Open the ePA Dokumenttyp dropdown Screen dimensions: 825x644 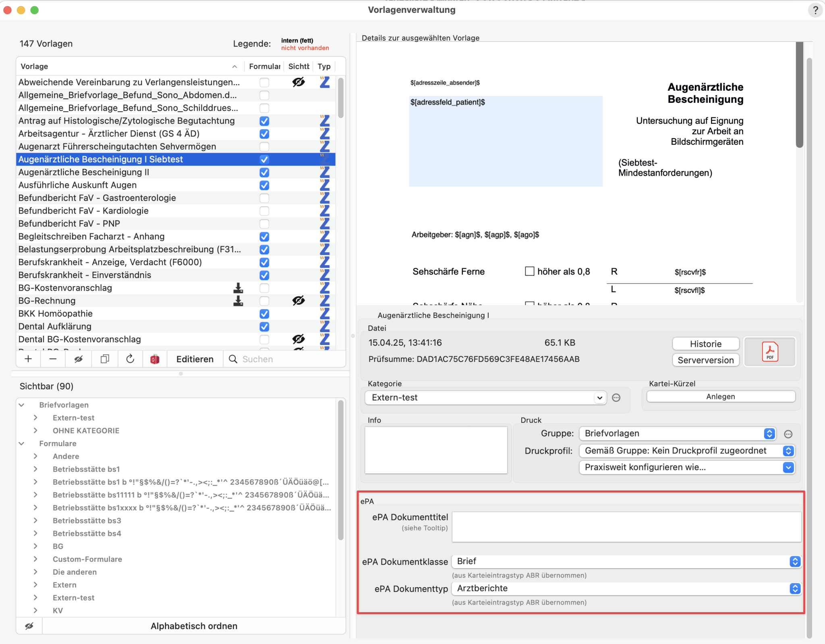(626, 588)
